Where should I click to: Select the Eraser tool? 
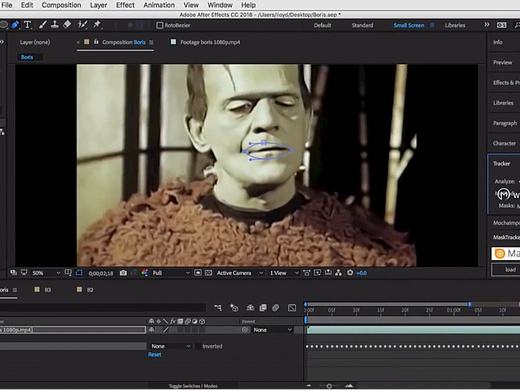coord(67,25)
